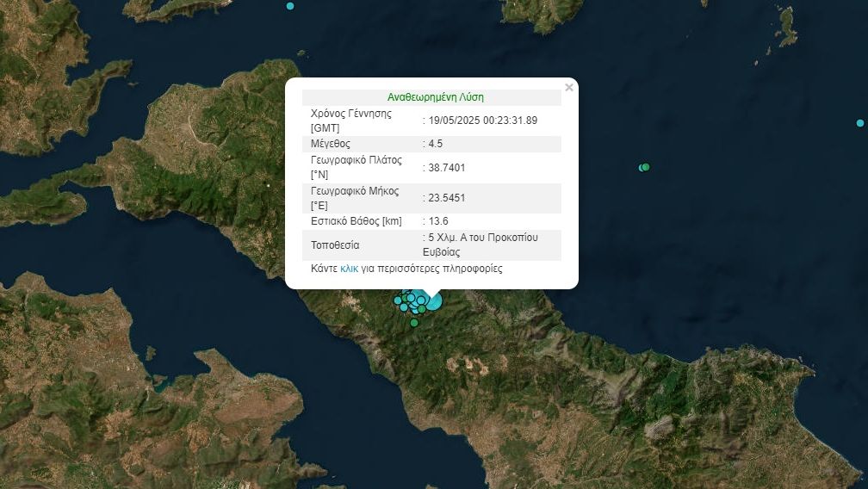Close the earthquake info popup
Image resolution: width=868 pixels, height=489 pixels.
coord(568,88)
